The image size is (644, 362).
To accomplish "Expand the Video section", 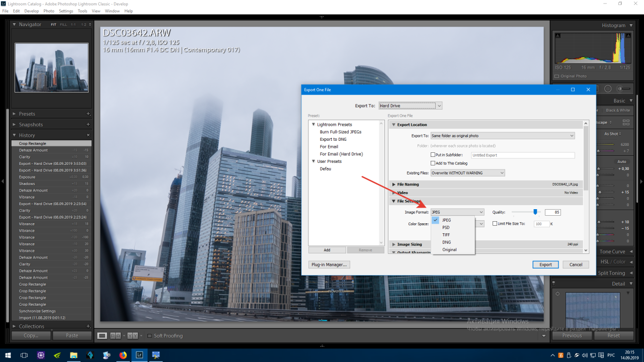I will [394, 193].
